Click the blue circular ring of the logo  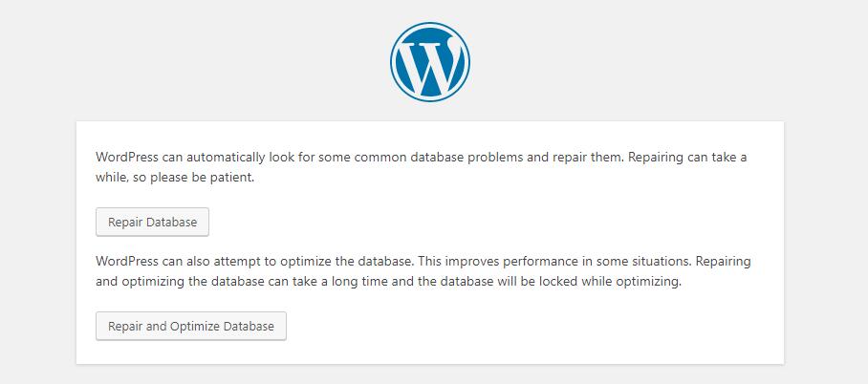(395, 60)
